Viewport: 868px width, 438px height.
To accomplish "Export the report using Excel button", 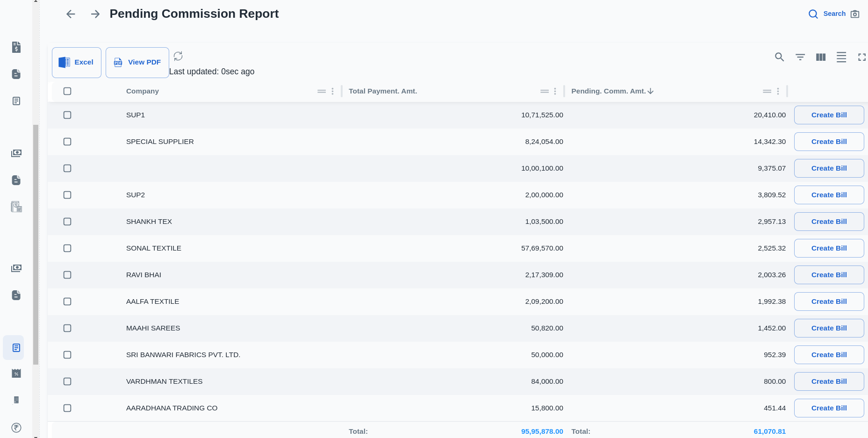I will [x=77, y=62].
